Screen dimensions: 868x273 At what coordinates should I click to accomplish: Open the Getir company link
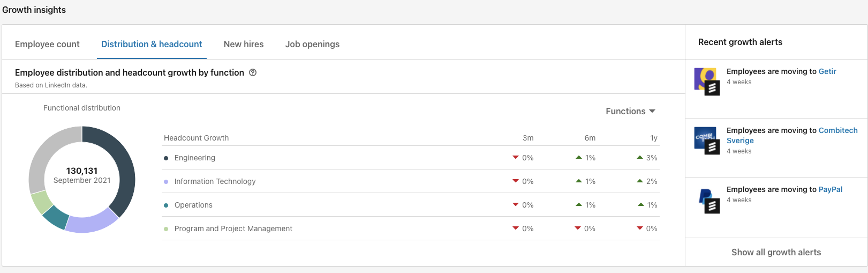[827, 72]
